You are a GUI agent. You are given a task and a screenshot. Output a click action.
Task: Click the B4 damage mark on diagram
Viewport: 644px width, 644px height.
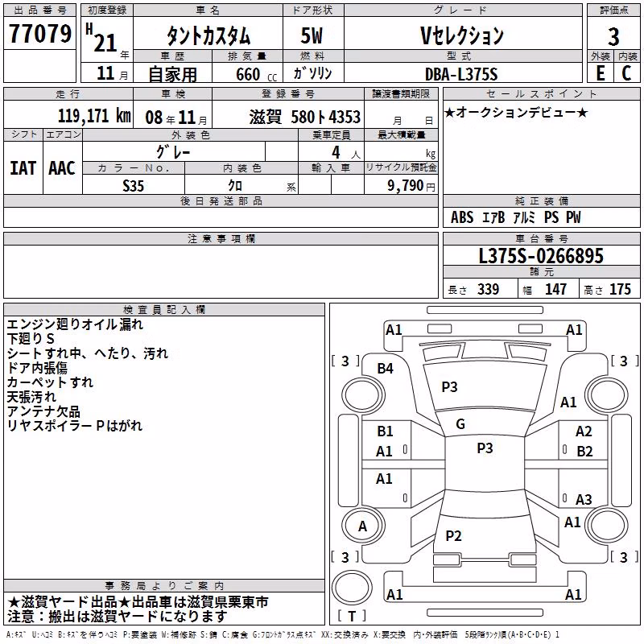tap(386, 369)
